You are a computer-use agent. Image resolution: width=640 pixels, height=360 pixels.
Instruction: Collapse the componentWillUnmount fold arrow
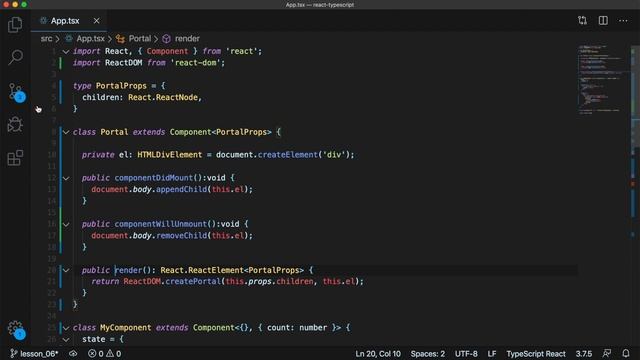66,224
